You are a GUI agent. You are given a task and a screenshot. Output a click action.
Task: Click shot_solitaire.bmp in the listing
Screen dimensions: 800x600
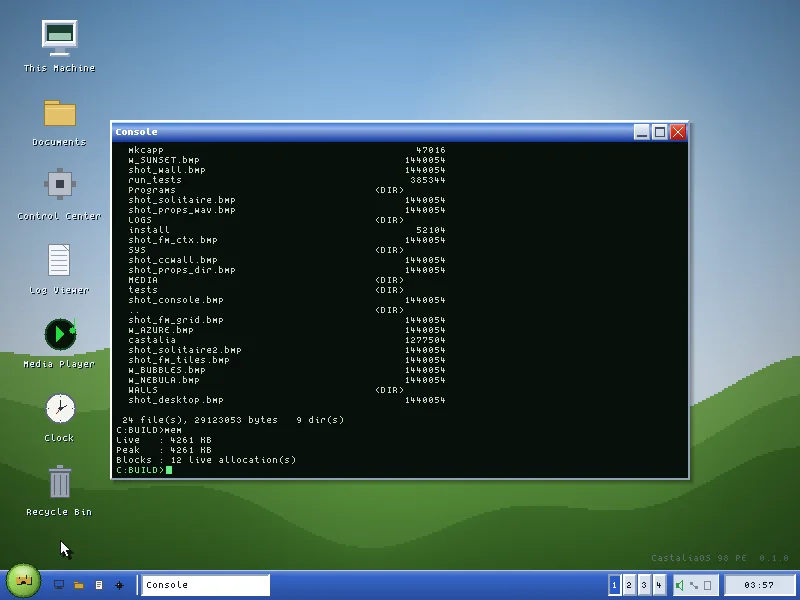click(182, 200)
